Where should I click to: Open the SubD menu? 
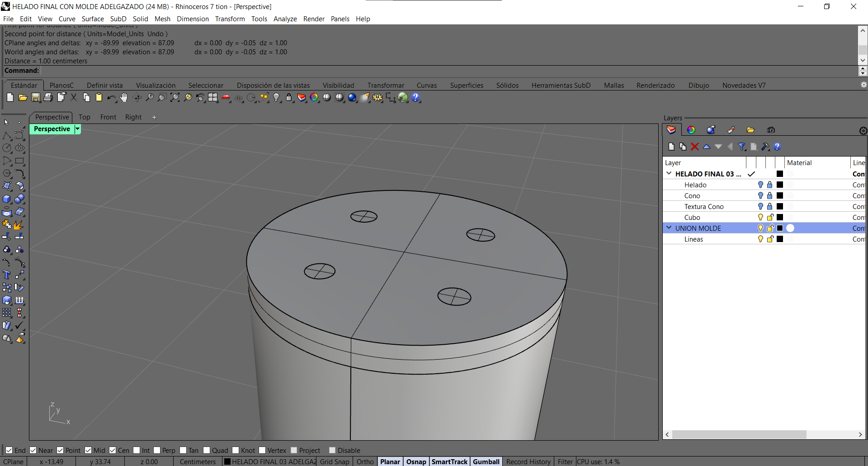(118, 19)
